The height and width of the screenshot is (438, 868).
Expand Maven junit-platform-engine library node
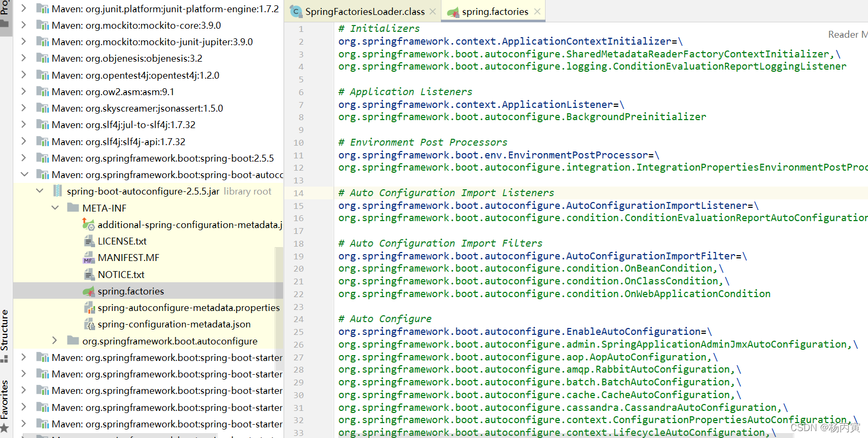[x=23, y=9]
